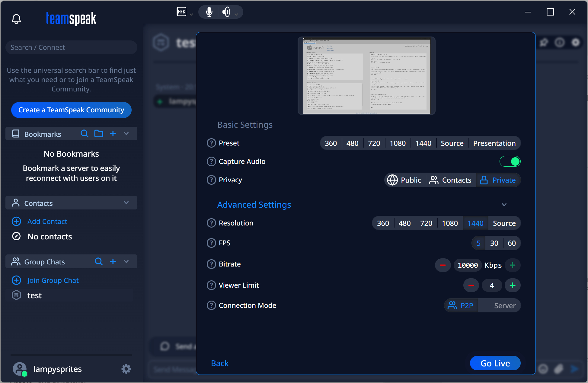Collapse the Contacts section chevron

click(126, 203)
